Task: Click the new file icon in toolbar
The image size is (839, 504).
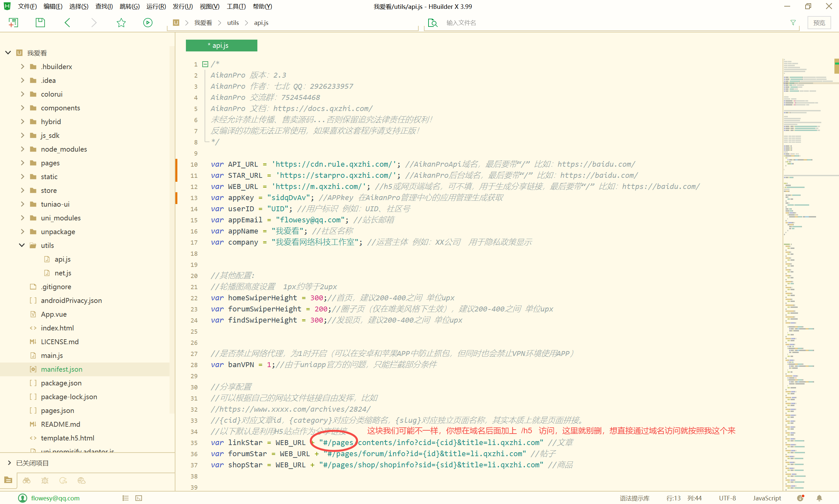Action: click(x=13, y=23)
